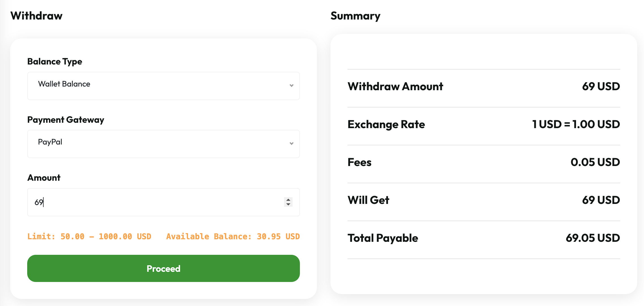Click the Fees value 0.05 USD

(x=595, y=162)
